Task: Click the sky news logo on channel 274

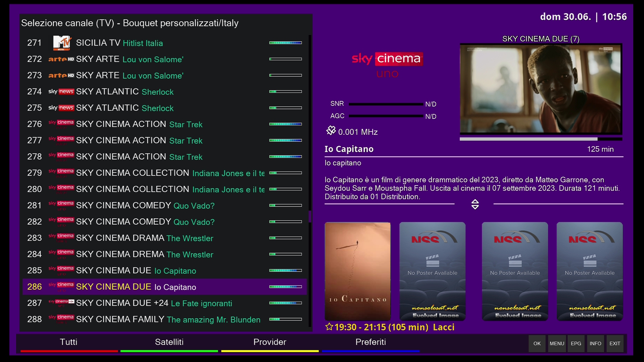Action: coord(61,92)
